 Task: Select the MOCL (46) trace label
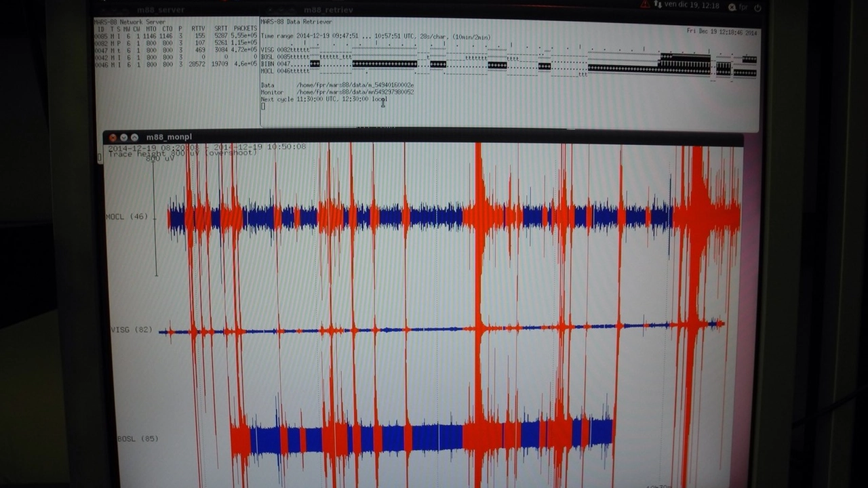127,217
